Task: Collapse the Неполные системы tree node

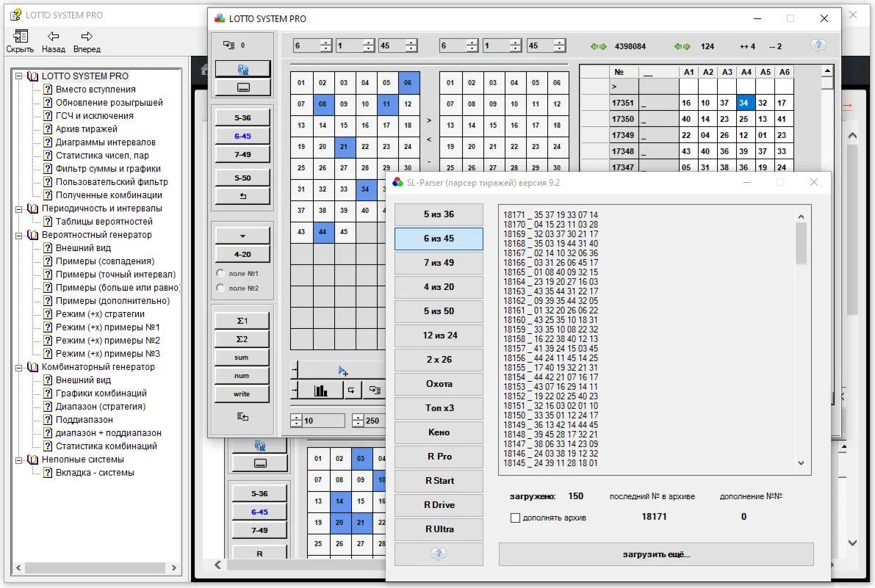Action: (19, 460)
